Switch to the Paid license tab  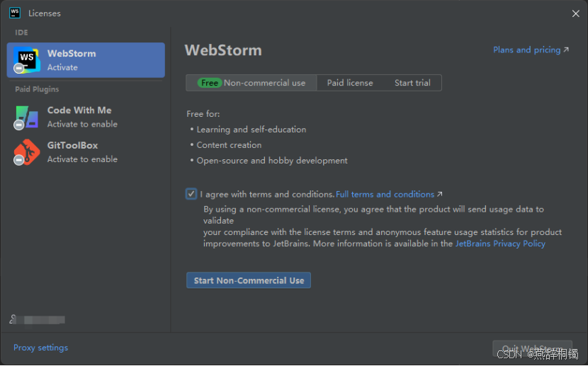pos(350,83)
